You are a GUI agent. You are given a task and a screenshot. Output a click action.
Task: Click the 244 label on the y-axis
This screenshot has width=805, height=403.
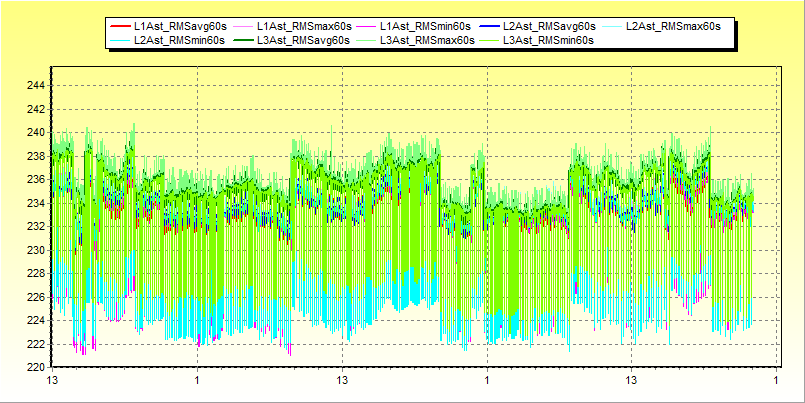coord(35,85)
